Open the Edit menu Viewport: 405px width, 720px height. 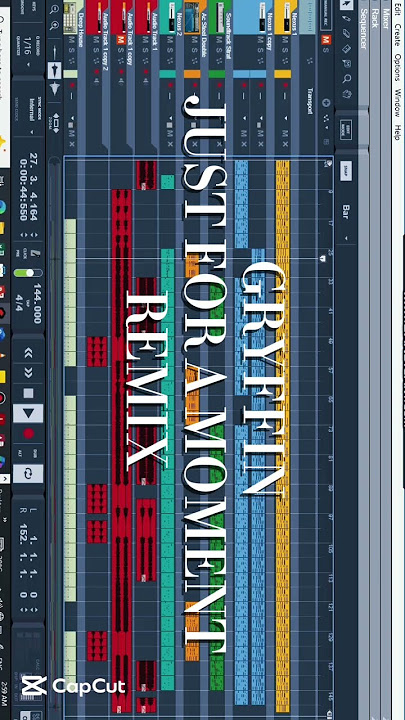click(x=398, y=10)
